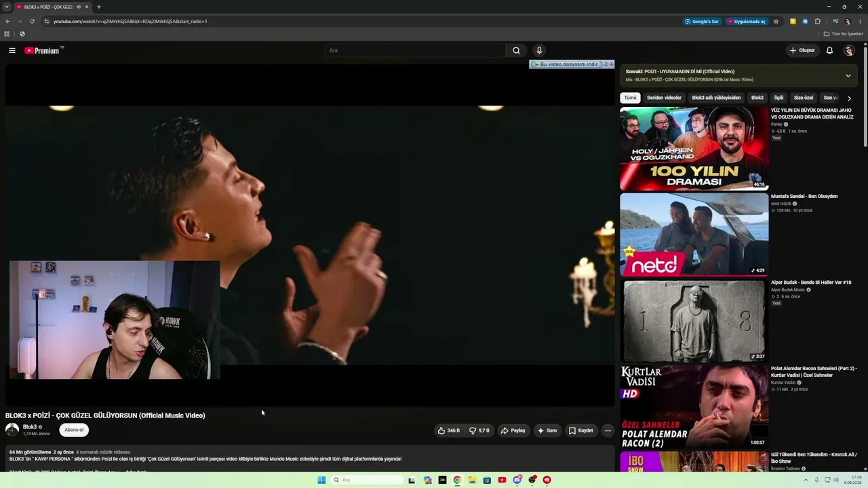Dislike the video (9,7 B)
The width and height of the screenshot is (868, 488).
(479, 430)
